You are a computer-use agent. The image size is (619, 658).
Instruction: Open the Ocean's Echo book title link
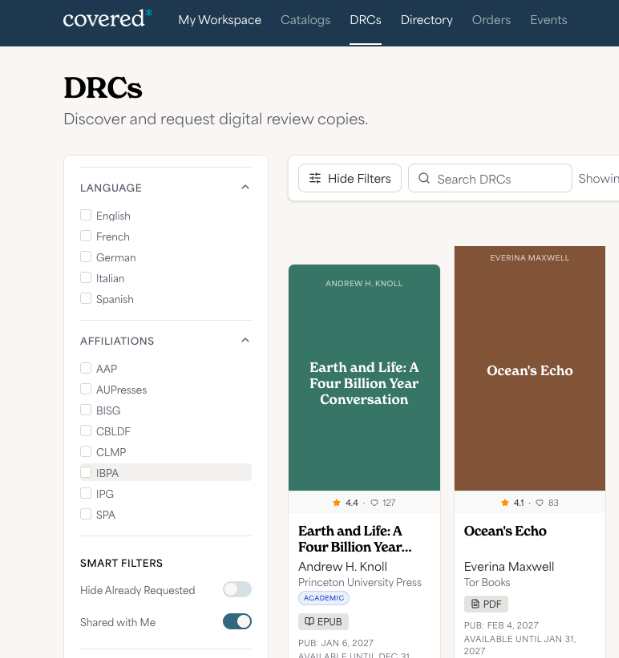(x=505, y=531)
